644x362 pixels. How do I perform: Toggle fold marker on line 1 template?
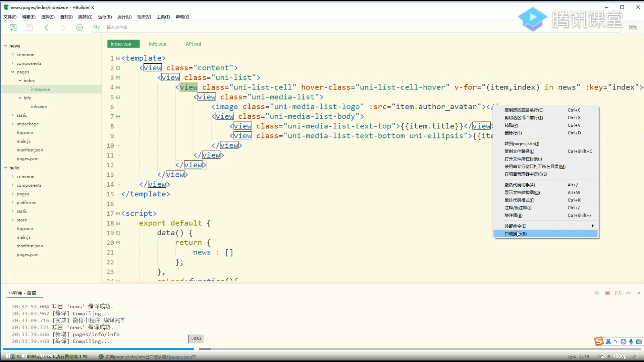click(x=118, y=58)
